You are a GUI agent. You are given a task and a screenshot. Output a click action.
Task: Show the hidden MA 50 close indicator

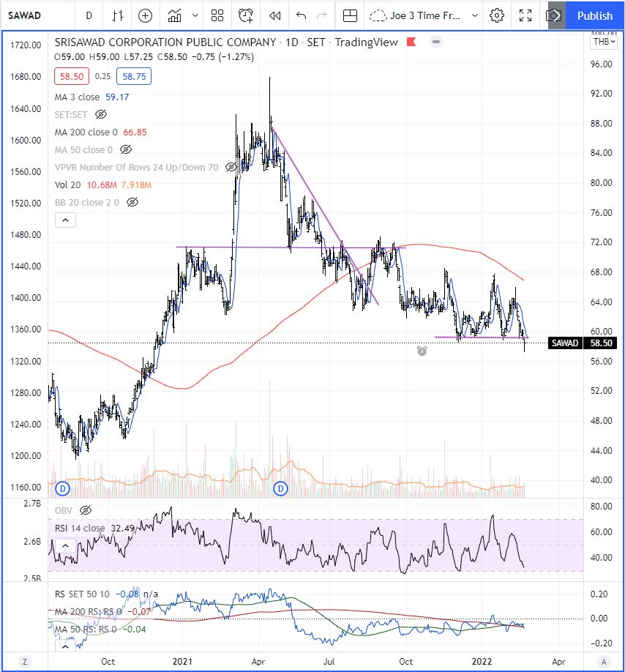coord(126,150)
